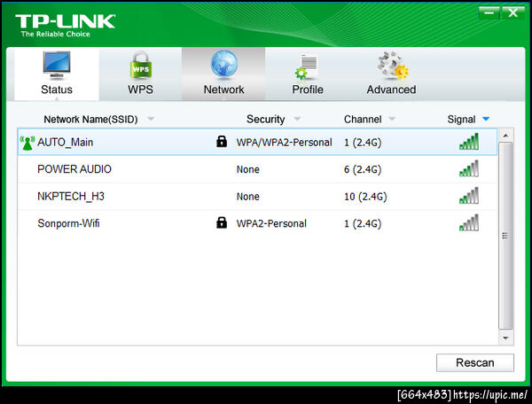Image resolution: width=532 pixels, height=404 pixels.
Task: Click the scrollbar down arrow
Action: pyautogui.click(x=505, y=338)
